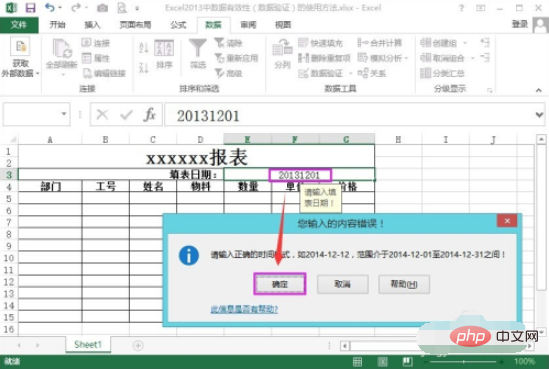Click the formula bar confirm checkmark
549x369 pixels.
click(126, 114)
